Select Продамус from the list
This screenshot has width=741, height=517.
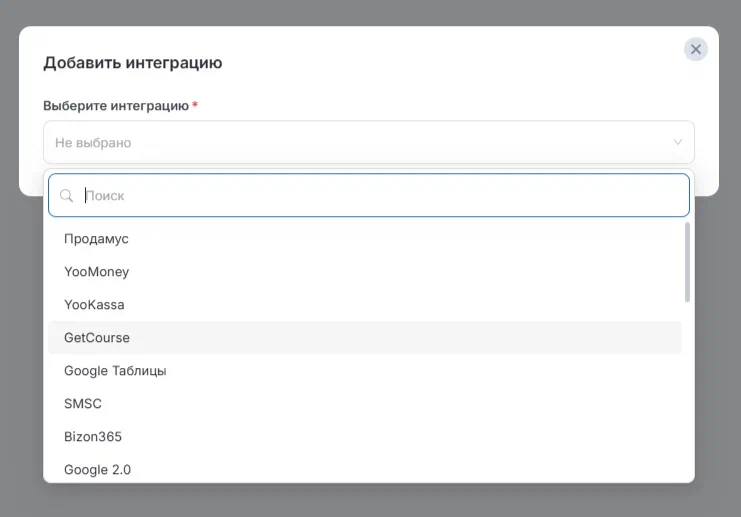pos(365,239)
